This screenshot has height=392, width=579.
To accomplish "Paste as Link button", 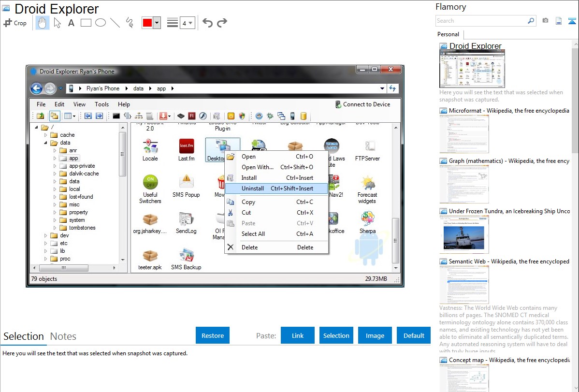I will (x=298, y=335).
